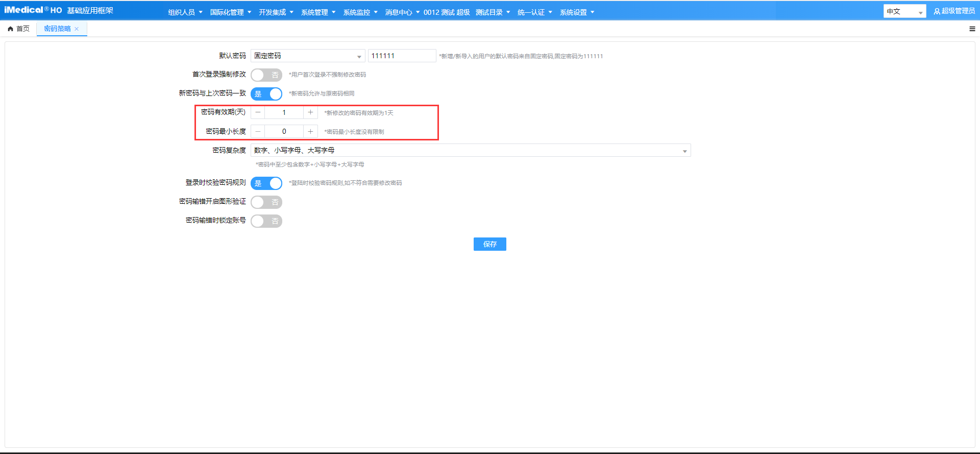Click the 超级管理员 user icon
This screenshot has height=454, width=980.
[x=937, y=12]
